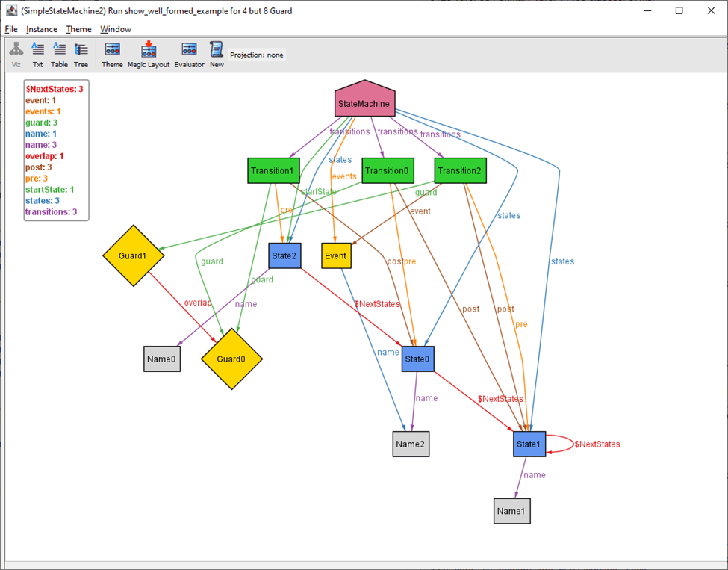
Task: Select the Name2 gray node
Action: click(x=411, y=444)
